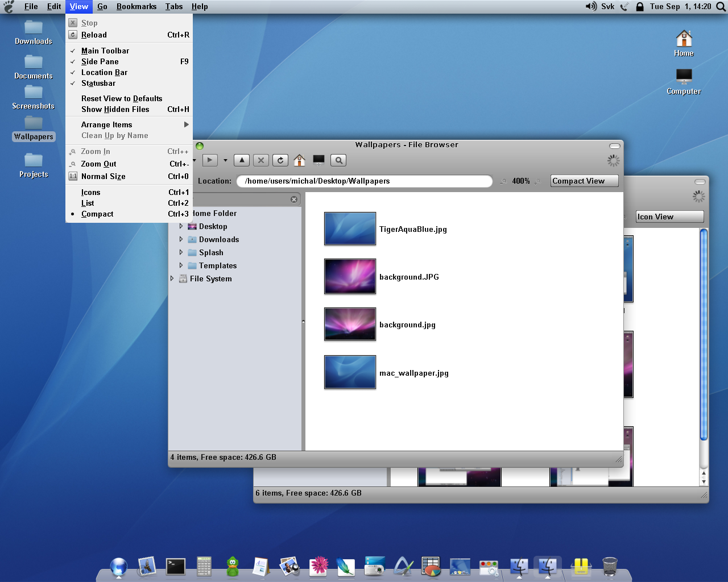Go to Home folder via toolbar house icon
Screen dimensions: 728x582
click(299, 160)
